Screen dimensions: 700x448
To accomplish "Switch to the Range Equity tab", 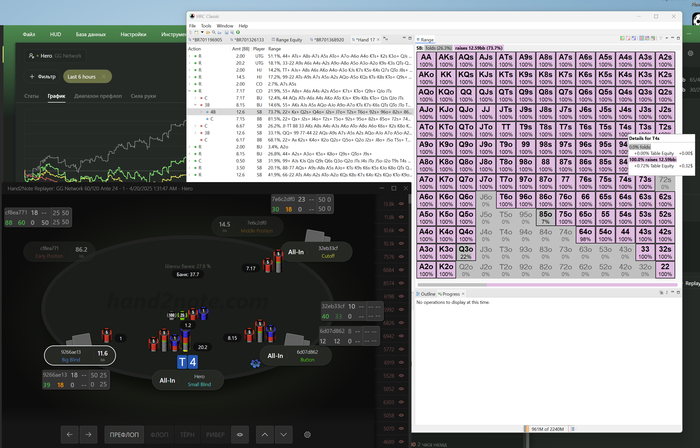I will [287, 40].
